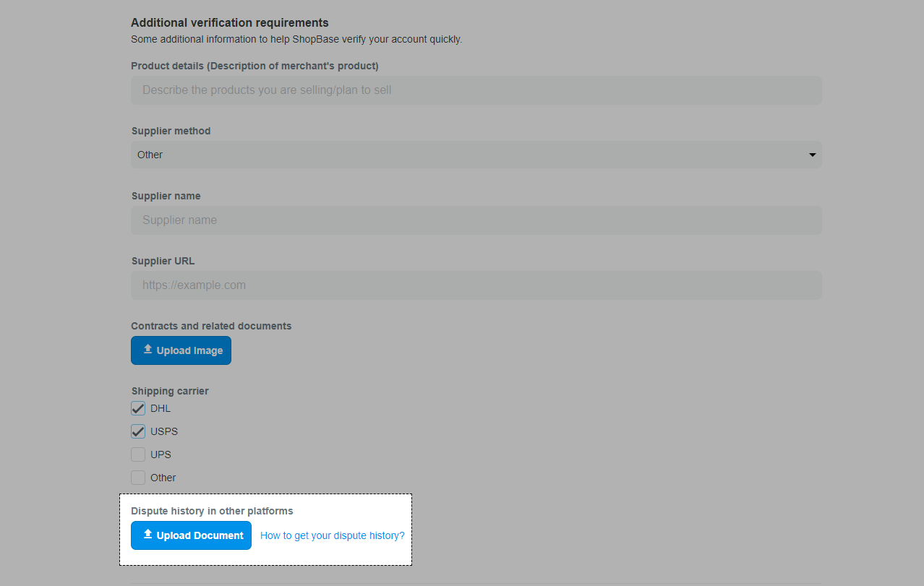Click the USPS label text
The image size is (924, 586).
pos(164,431)
